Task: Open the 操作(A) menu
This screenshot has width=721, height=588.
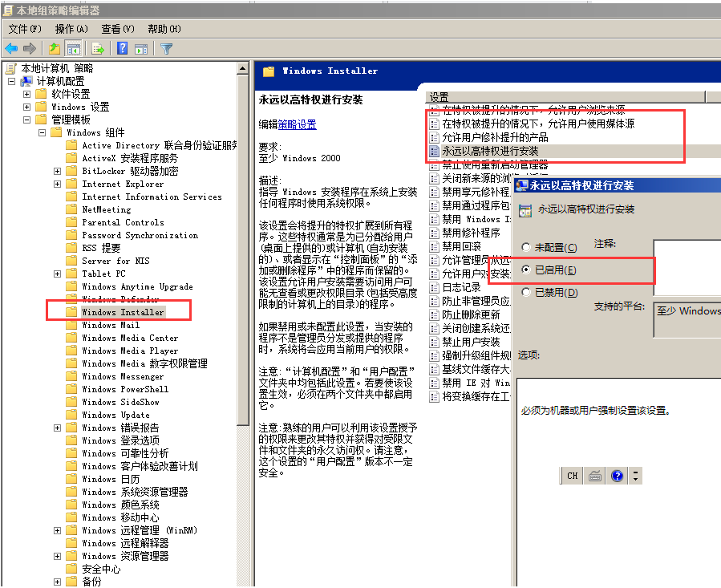Action: click(x=71, y=29)
